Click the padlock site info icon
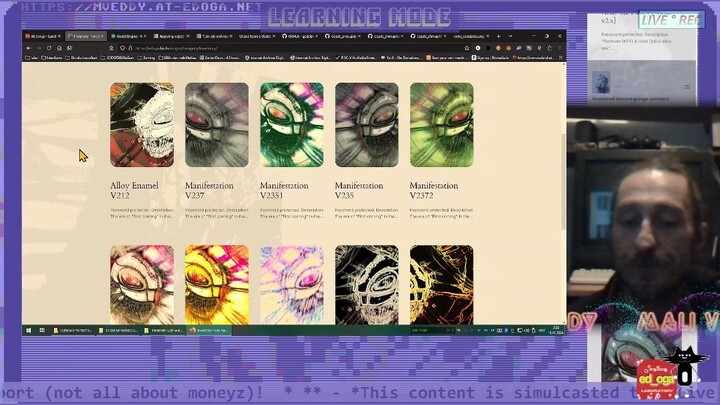This screenshot has width=720, height=405. pos(130,48)
